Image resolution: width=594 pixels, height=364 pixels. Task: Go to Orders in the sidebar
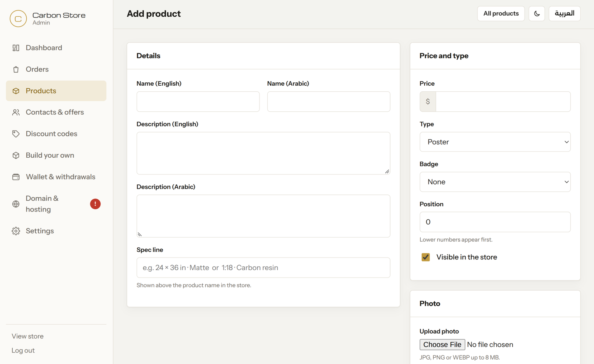(x=56, y=69)
